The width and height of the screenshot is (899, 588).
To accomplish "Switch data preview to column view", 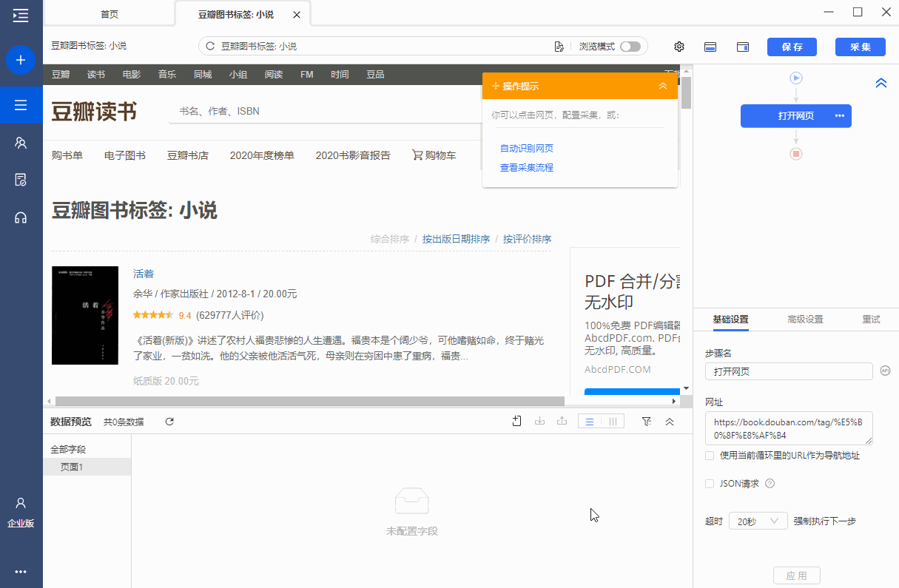I will click(613, 422).
